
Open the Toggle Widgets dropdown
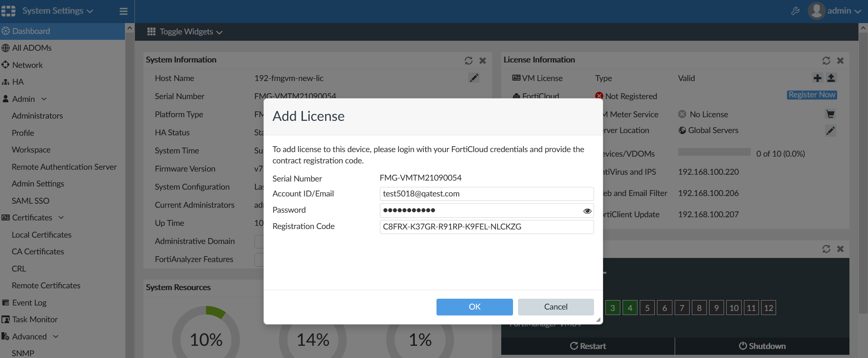[x=185, y=32]
